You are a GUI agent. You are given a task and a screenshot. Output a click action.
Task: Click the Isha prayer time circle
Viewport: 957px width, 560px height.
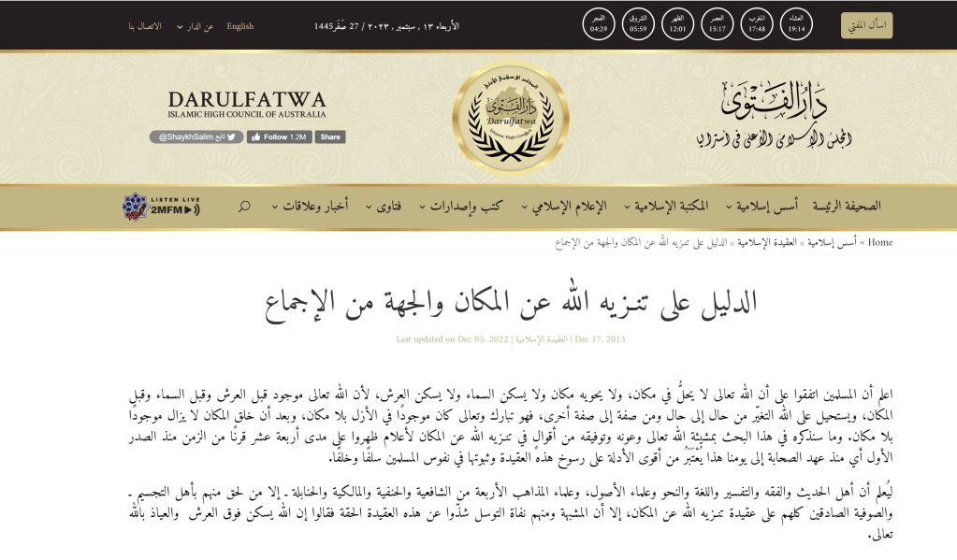click(796, 24)
